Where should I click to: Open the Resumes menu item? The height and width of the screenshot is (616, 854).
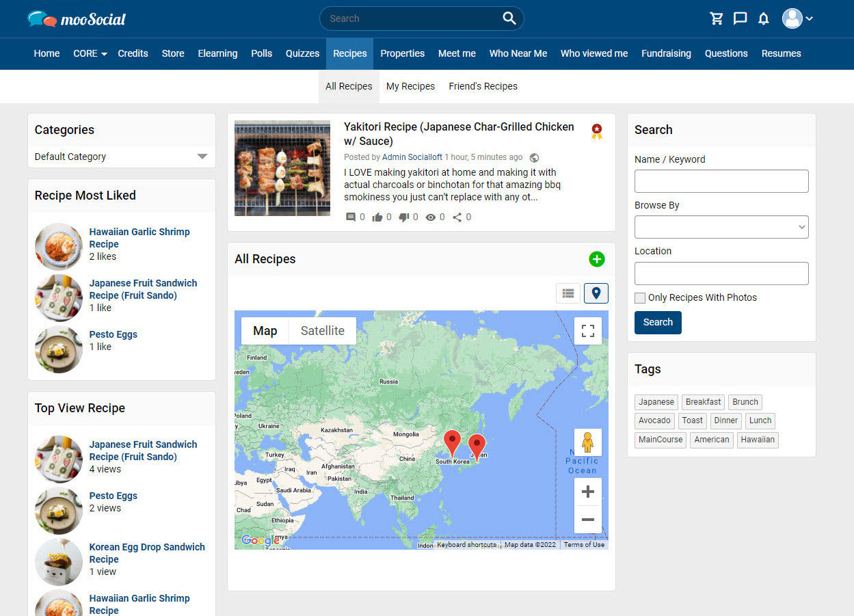point(781,53)
